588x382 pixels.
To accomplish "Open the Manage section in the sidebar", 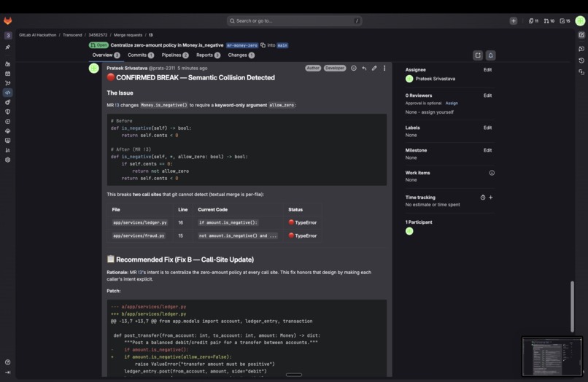I will tap(7, 64).
